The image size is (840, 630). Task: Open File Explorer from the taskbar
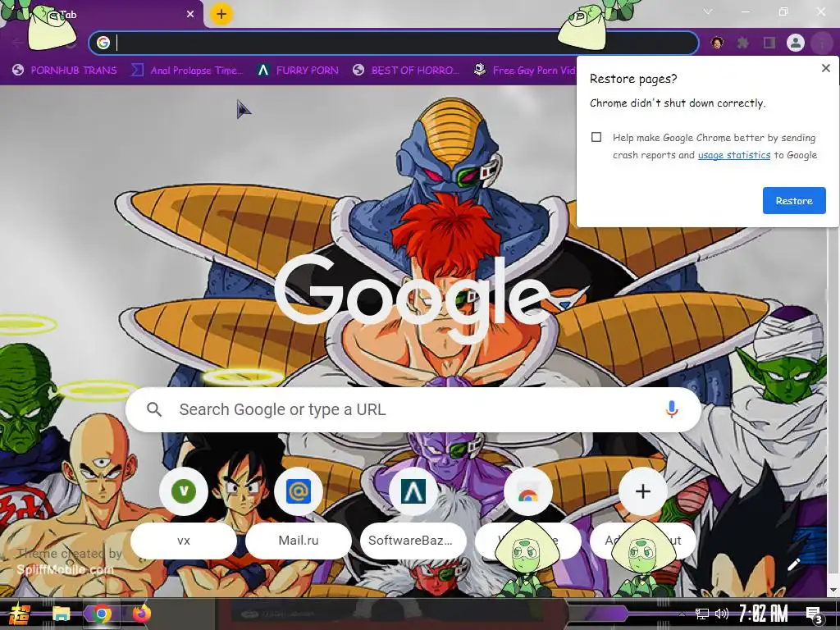[61, 614]
